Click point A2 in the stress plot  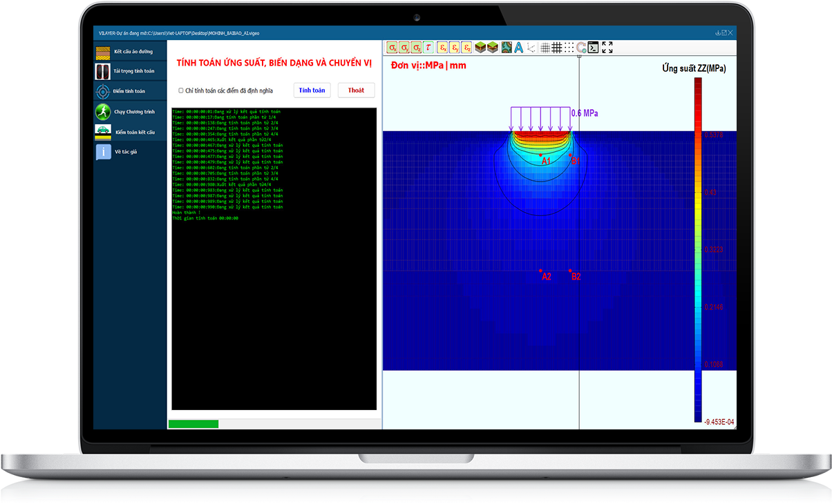541,271
